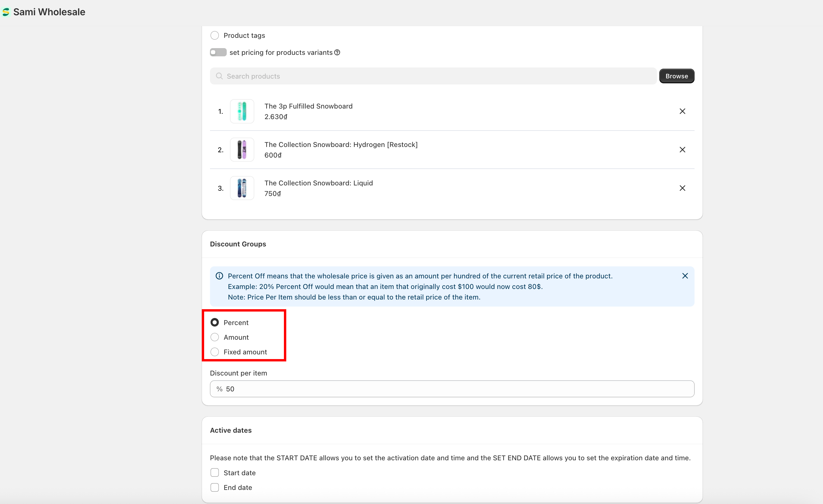Open the 3p Fulfilled Snowboard thumbnail
This screenshot has width=823, height=504.
click(x=242, y=111)
